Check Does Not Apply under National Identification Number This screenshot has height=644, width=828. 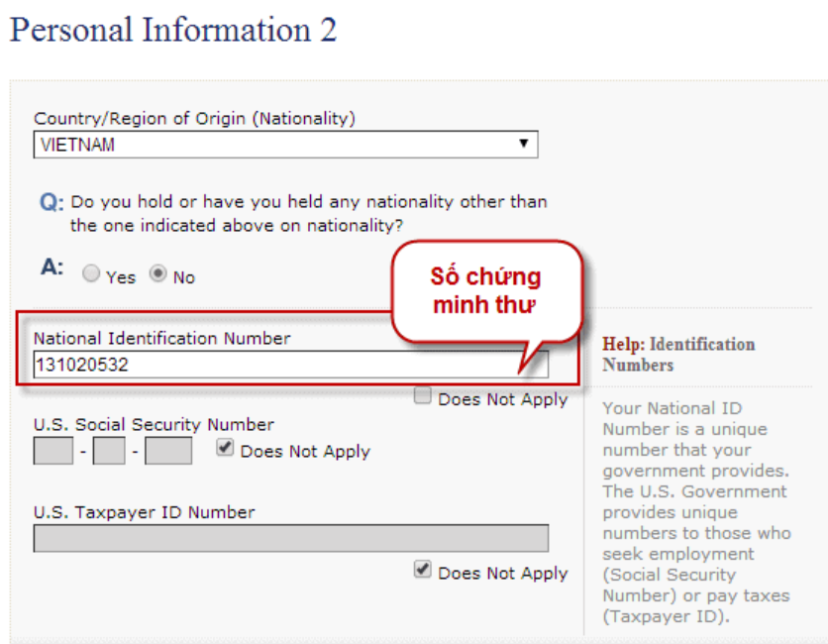click(423, 397)
